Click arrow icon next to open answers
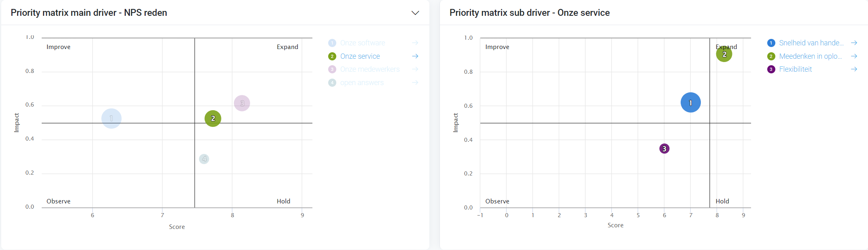The image size is (868, 250). (415, 83)
